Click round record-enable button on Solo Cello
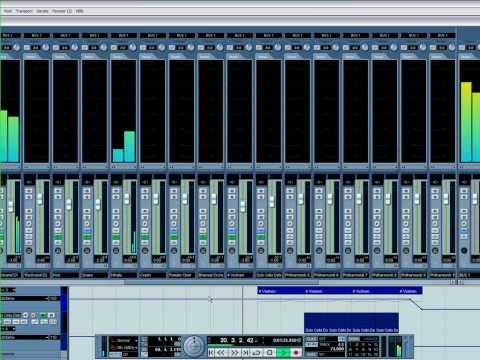Screen dimensions: 480x360 [261, 250]
